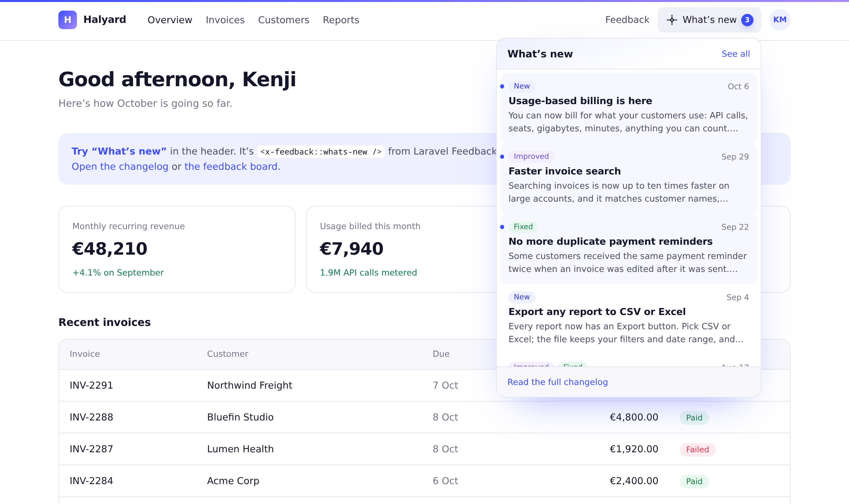Click customer Acme Corp

(233, 481)
